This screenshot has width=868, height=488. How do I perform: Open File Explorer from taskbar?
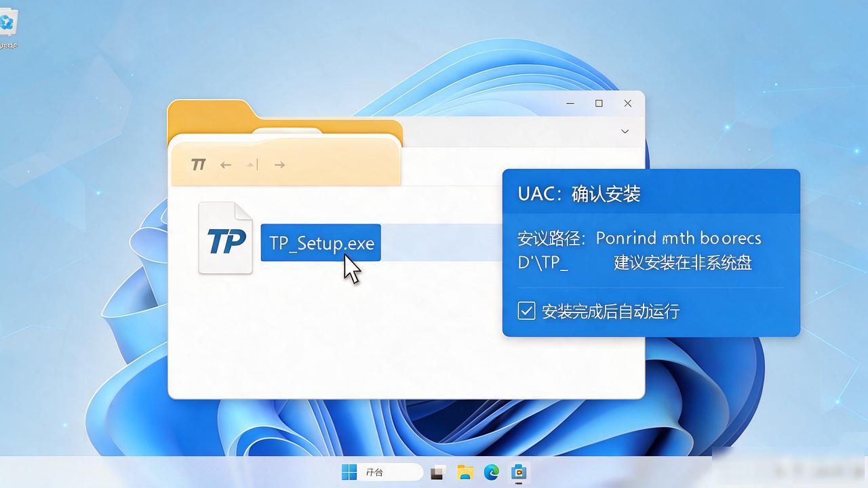pyautogui.click(x=465, y=472)
